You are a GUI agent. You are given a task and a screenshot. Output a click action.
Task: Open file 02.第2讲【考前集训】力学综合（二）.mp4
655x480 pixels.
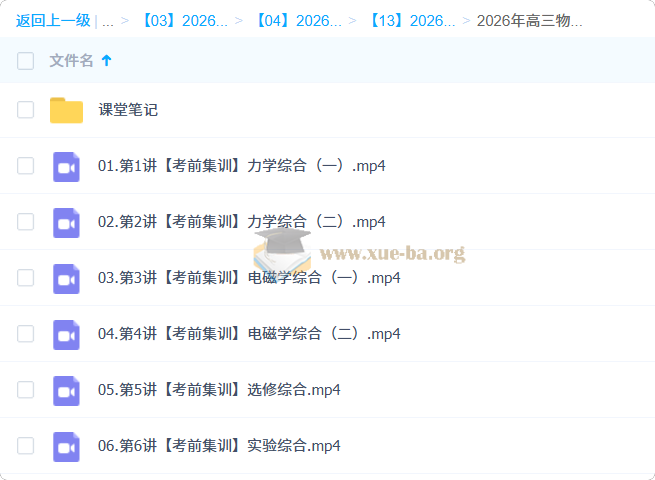coord(241,222)
